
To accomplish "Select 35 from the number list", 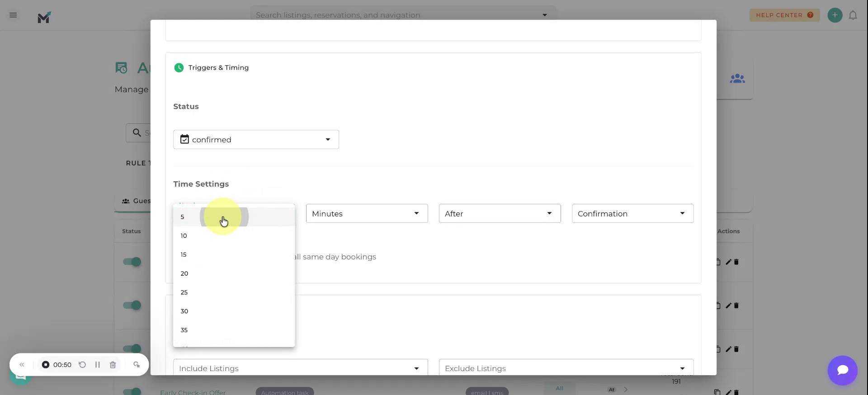I will [234, 330].
